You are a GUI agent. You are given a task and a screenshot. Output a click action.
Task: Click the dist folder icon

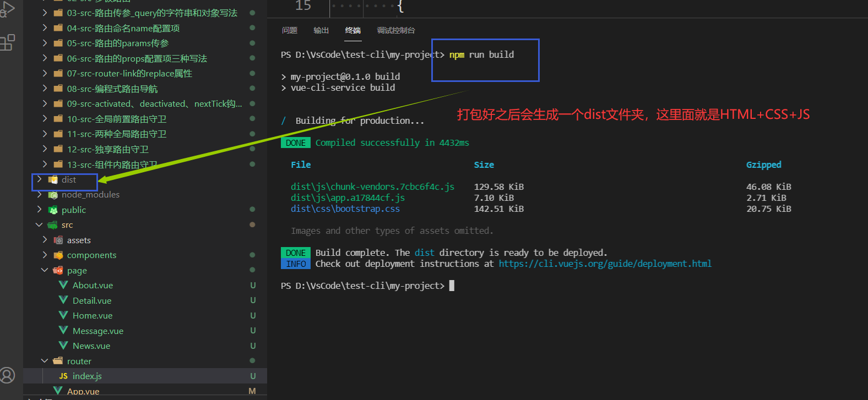click(x=53, y=179)
